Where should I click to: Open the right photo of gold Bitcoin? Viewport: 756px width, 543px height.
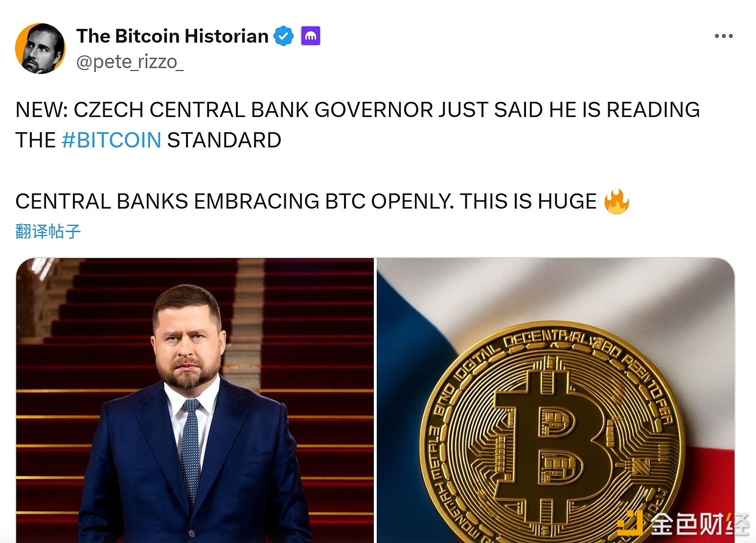point(555,400)
